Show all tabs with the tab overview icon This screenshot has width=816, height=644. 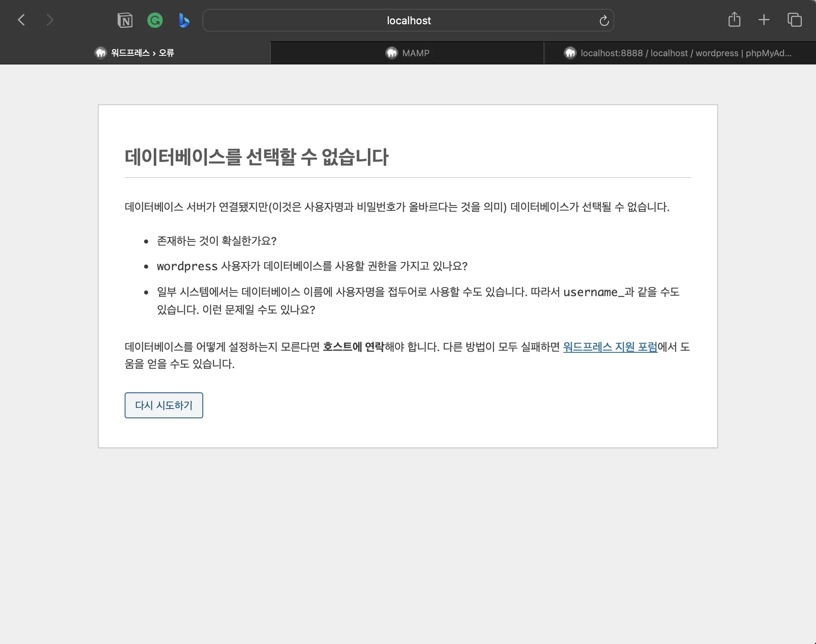coord(794,19)
